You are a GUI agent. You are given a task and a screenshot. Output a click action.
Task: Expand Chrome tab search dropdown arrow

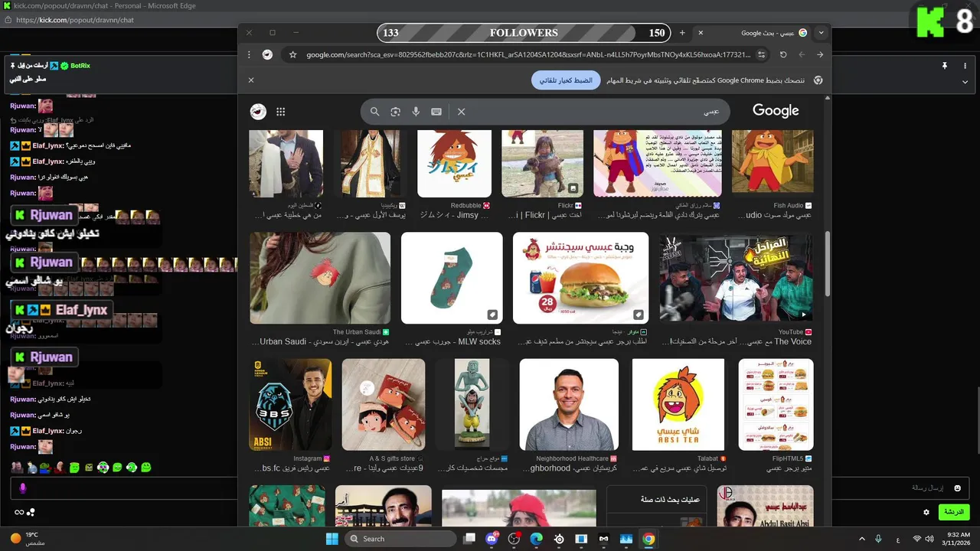tap(822, 33)
